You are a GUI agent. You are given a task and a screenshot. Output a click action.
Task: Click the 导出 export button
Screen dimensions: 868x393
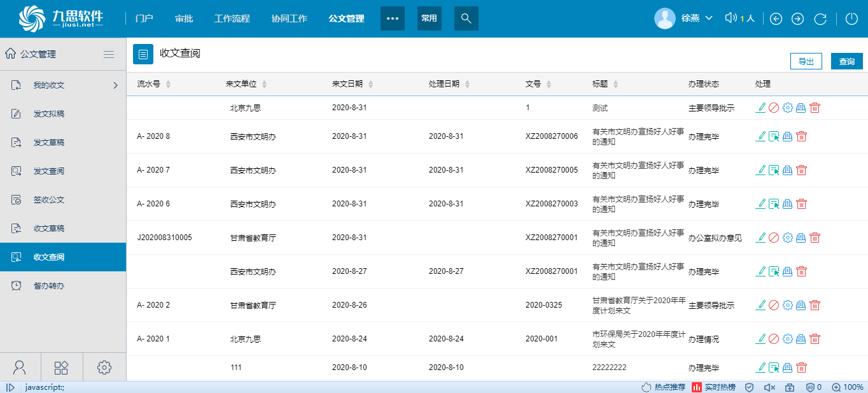point(806,61)
